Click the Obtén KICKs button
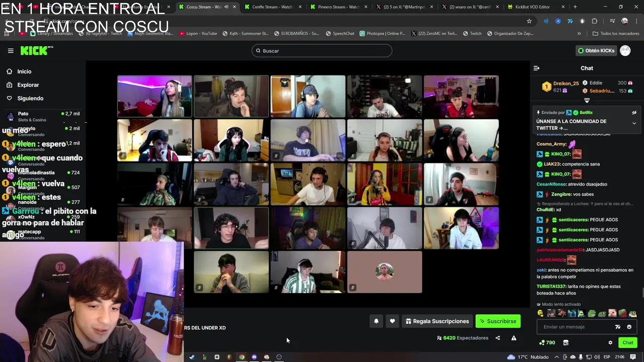The height and width of the screenshot is (362, 644). 596,51
